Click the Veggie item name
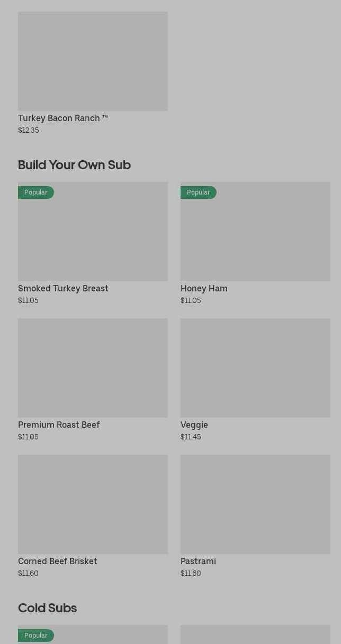Screen dimensions: 341x644 194,425
